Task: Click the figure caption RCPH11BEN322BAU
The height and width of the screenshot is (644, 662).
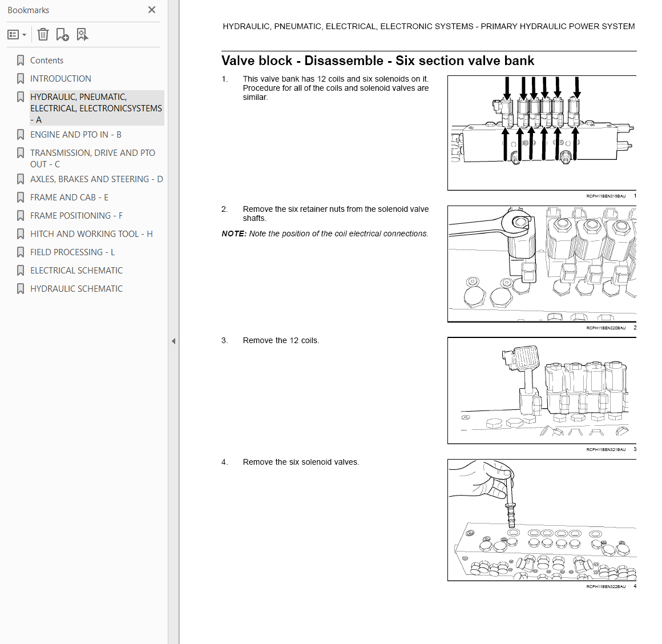Action: (x=606, y=586)
